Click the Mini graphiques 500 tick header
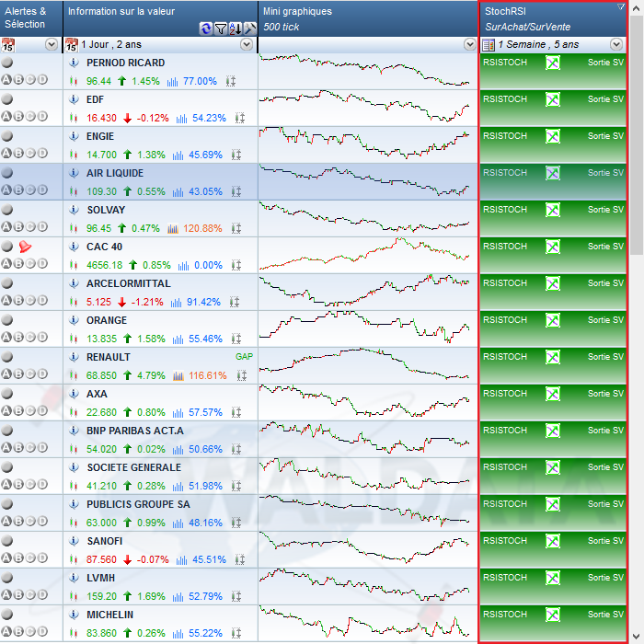The width and height of the screenshot is (644, 644). 368,18
